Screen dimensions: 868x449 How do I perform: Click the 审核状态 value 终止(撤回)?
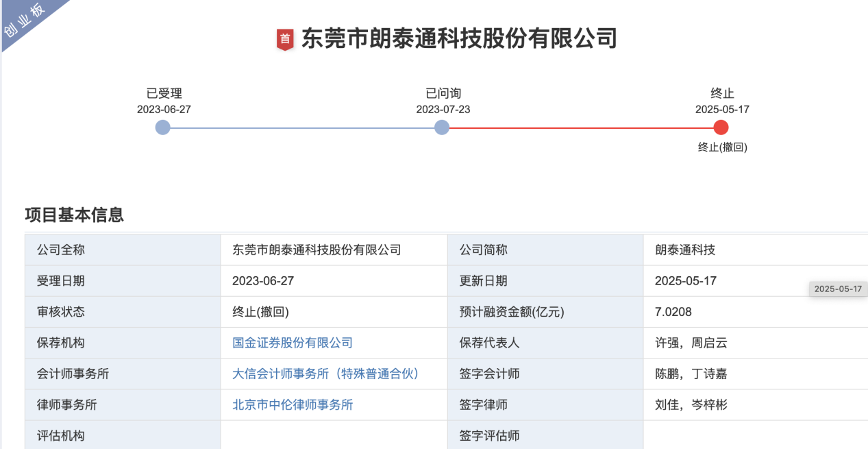pos(261,312)
